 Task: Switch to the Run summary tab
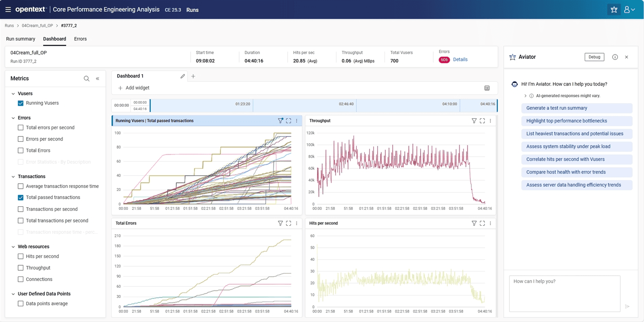click(21, 39)
